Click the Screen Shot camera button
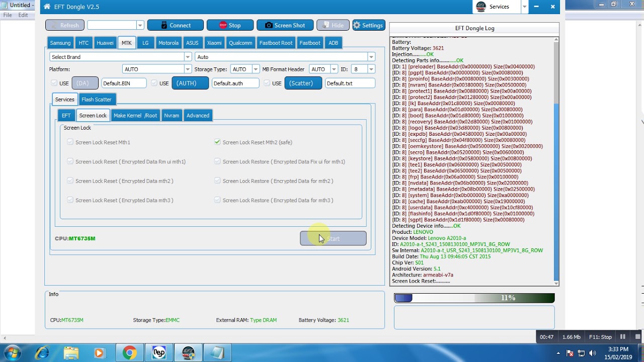The image size is (644, 362). coord(285,25)
